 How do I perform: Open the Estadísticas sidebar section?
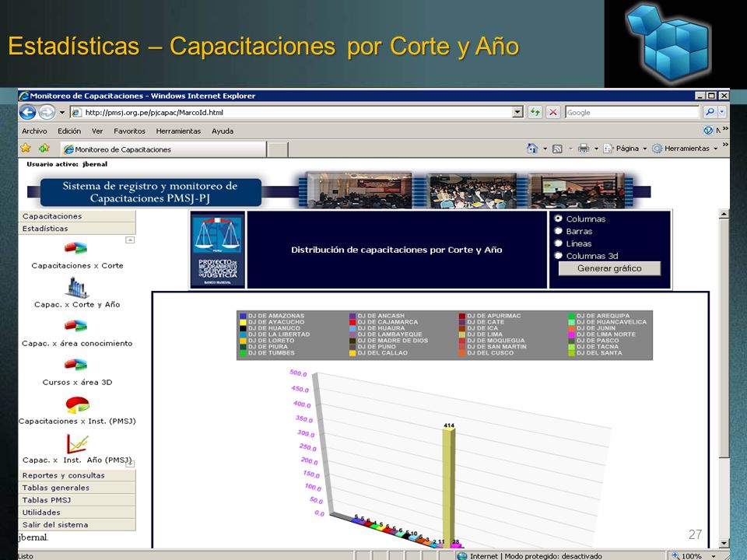77,229
